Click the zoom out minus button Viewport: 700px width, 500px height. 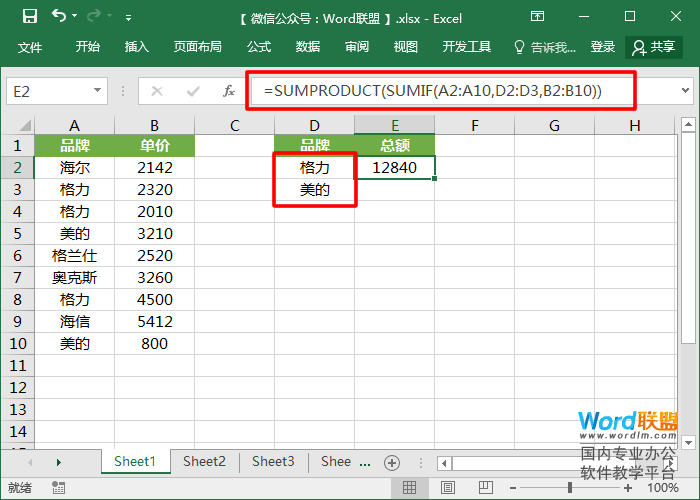click(x=513, y=488)
